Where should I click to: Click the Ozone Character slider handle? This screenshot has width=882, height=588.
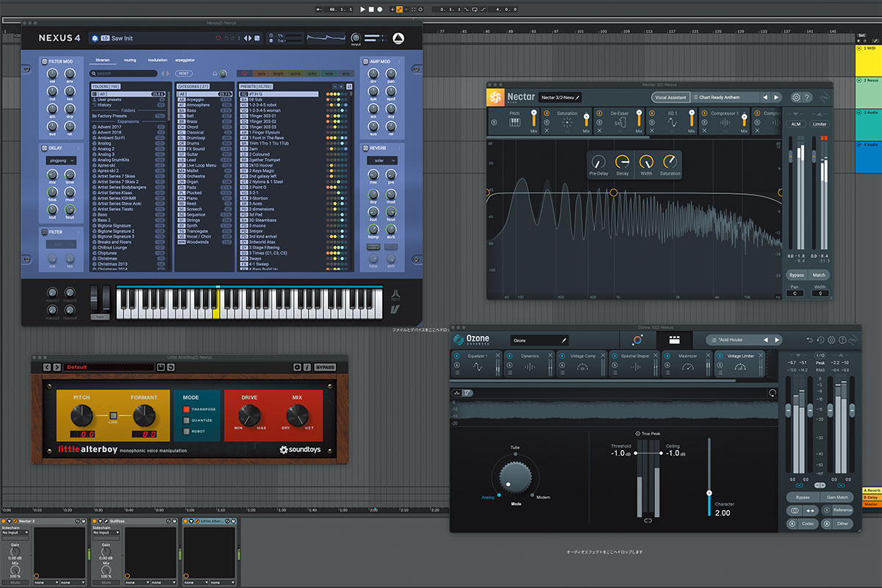[x=709, y=492]
